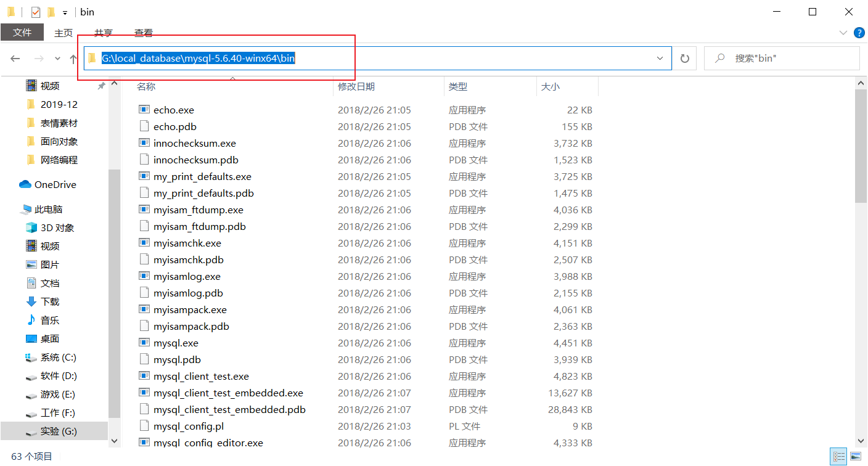This screenshot has height=466, width=868.
Task: Click the back navigation arrow
Action: [15, 58]
